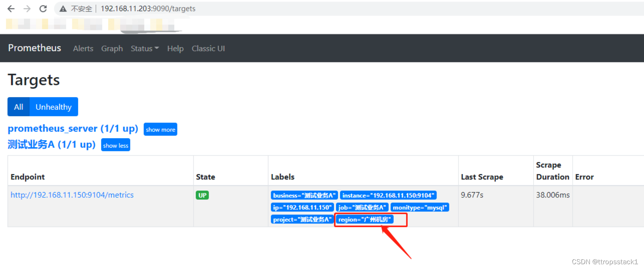Open the Help menu item
The height and width of the screenshot is (269, 644).
(175, 48)
